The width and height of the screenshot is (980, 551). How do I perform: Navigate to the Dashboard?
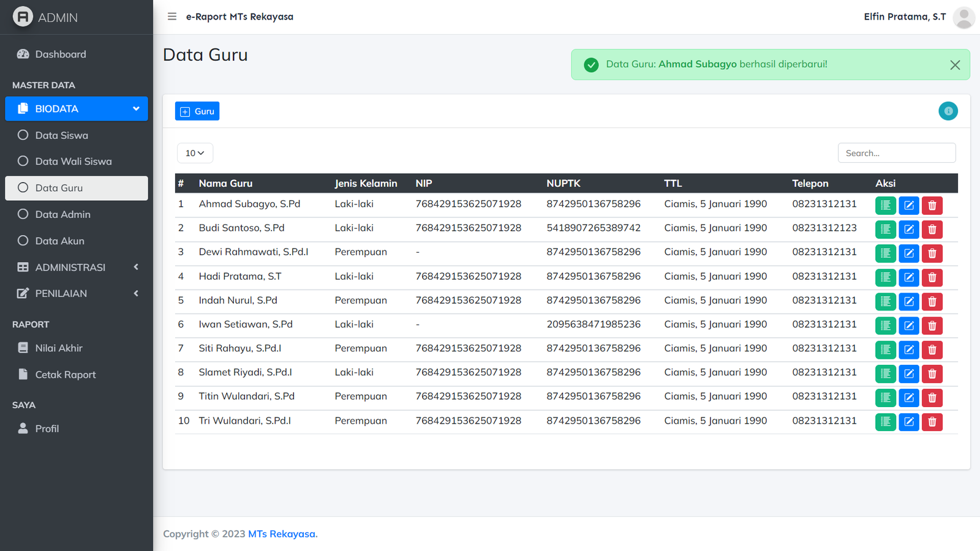pos(60,54)
